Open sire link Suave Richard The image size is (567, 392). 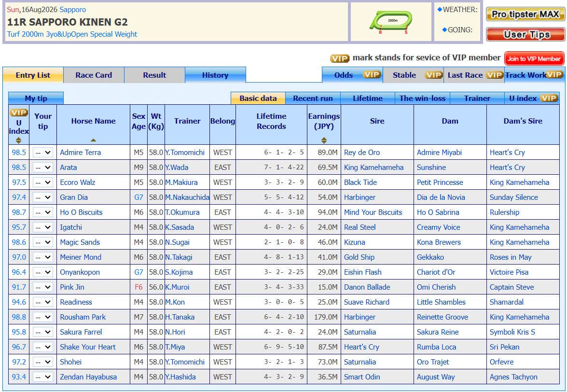367,302
